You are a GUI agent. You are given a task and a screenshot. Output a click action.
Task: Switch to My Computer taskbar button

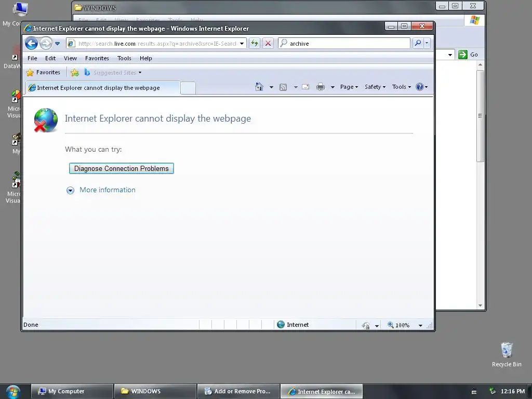point(72,391)
